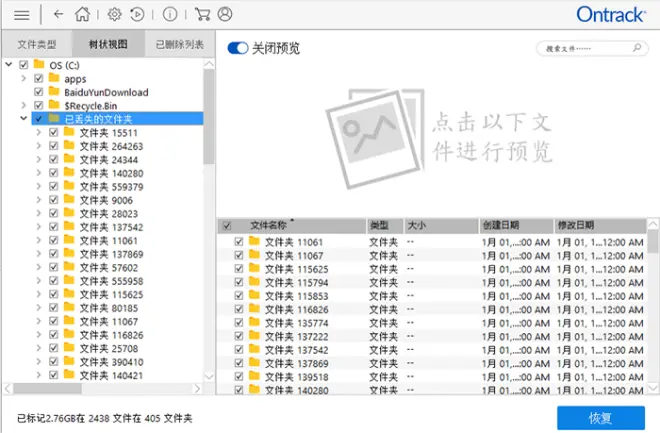The width and height of the screenshot is (660, 433).
Task: Click folder icon of 文件夹 115794 in table
Action: click(254, 282)
